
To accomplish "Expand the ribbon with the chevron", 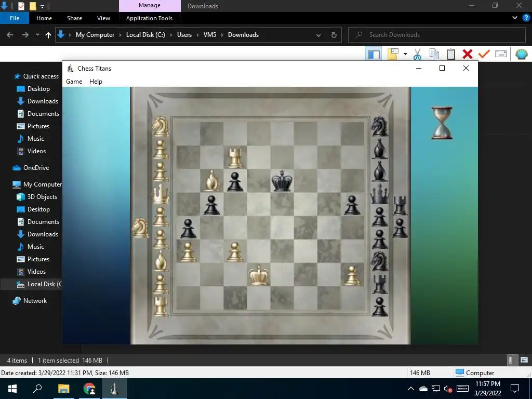I will pyautogui.click(x=515, y=18).
